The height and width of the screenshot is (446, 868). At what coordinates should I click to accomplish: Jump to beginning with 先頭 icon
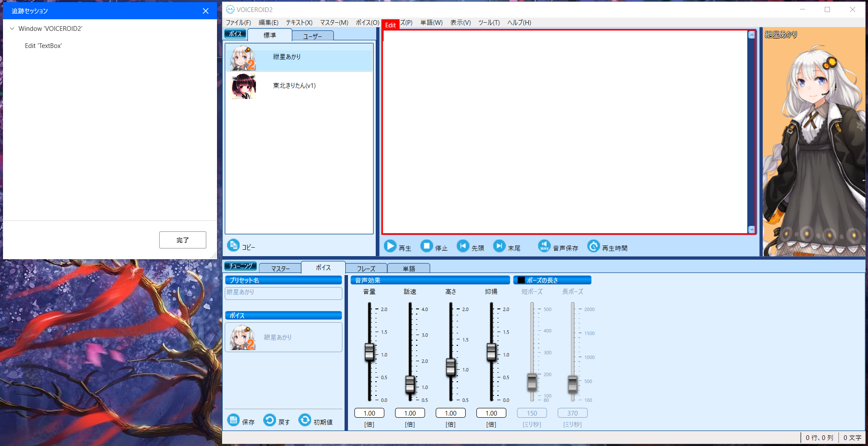[x=463, y=246]
